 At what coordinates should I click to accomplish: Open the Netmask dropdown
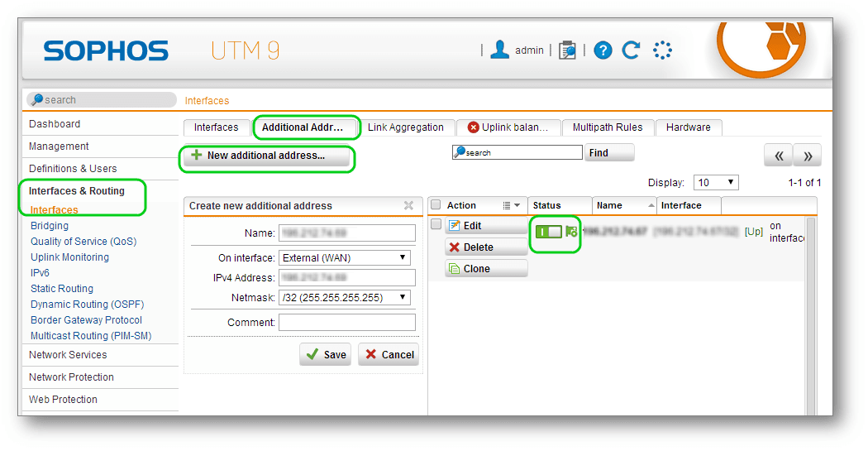tap(345, 298)
